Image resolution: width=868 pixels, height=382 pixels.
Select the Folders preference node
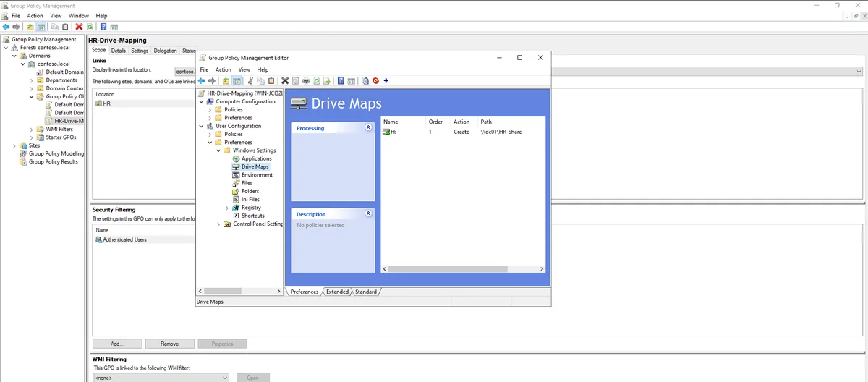(x=250, y=191)
